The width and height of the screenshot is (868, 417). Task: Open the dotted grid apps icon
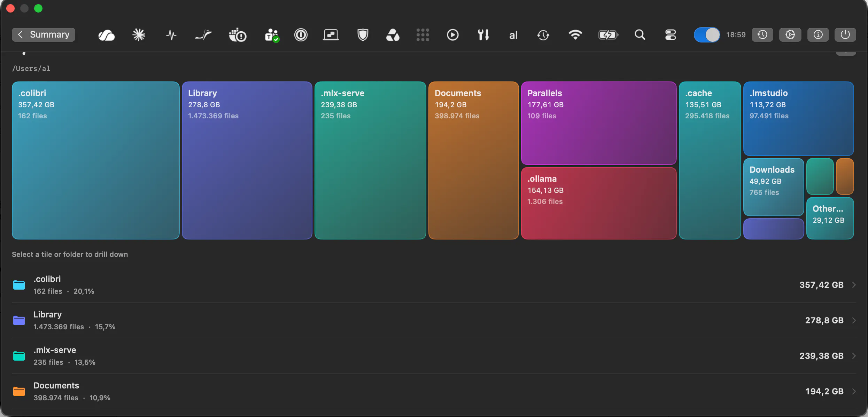point(423,35)
